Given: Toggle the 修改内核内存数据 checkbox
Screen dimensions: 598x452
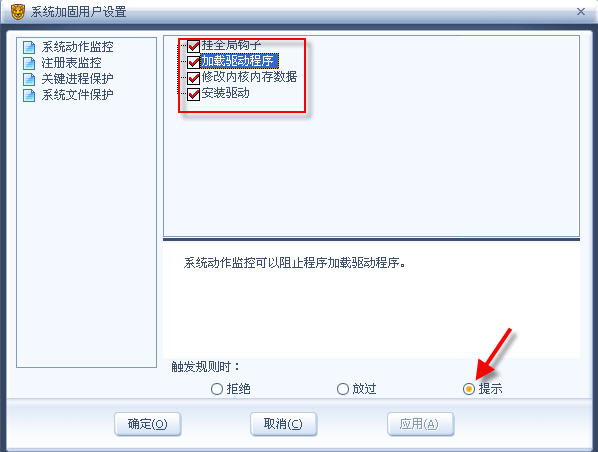Looking at the screenshot, I should [x=193, y=78].
